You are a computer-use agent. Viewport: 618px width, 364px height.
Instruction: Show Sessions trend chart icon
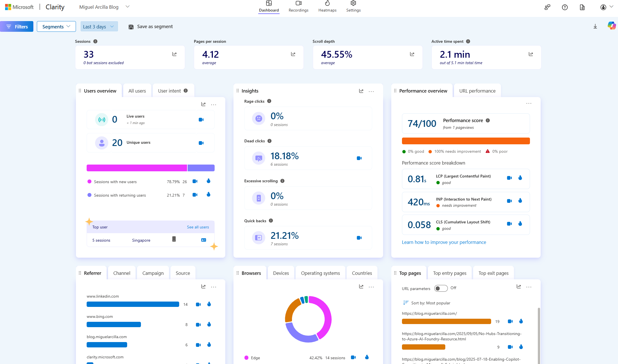point(174,54)
